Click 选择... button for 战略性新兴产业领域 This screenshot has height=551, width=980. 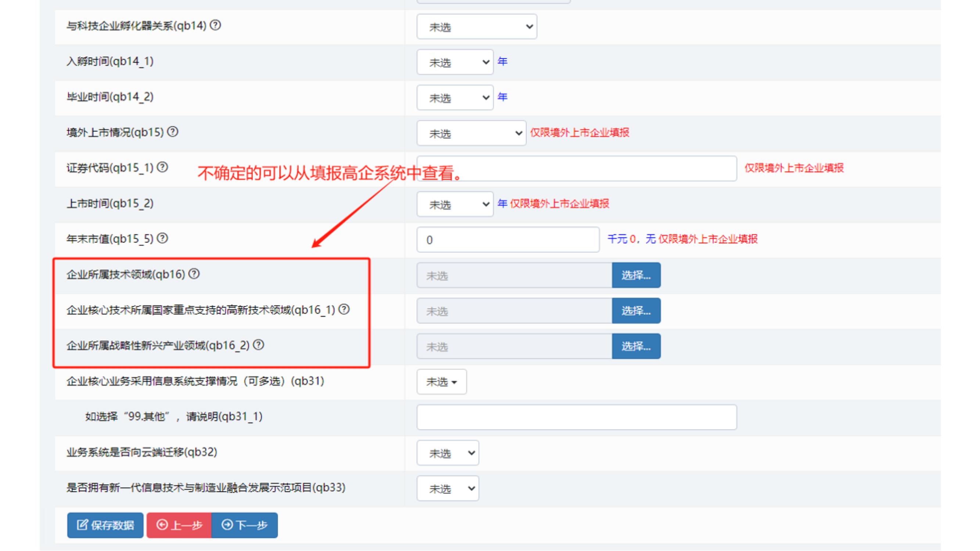[x=636, y=346]
